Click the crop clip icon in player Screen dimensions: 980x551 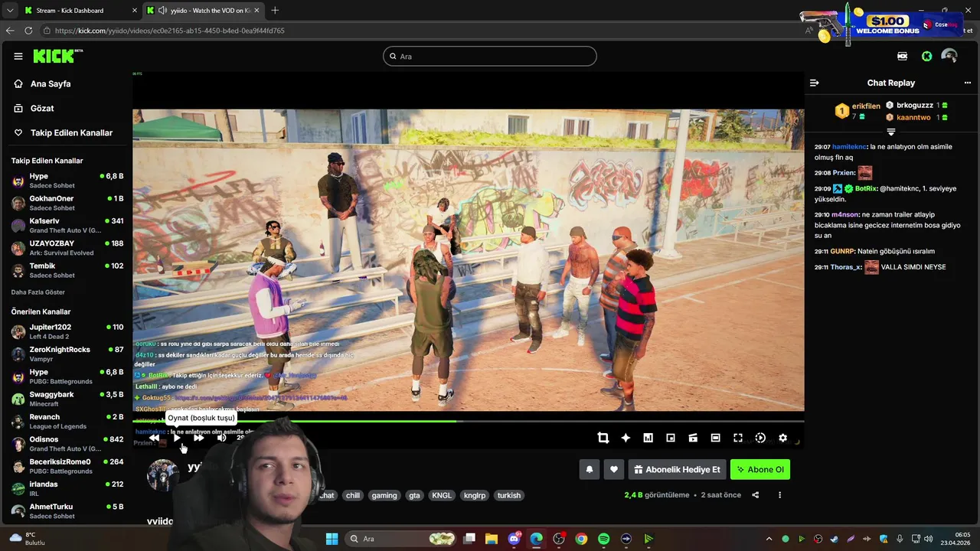pos(603,438)
